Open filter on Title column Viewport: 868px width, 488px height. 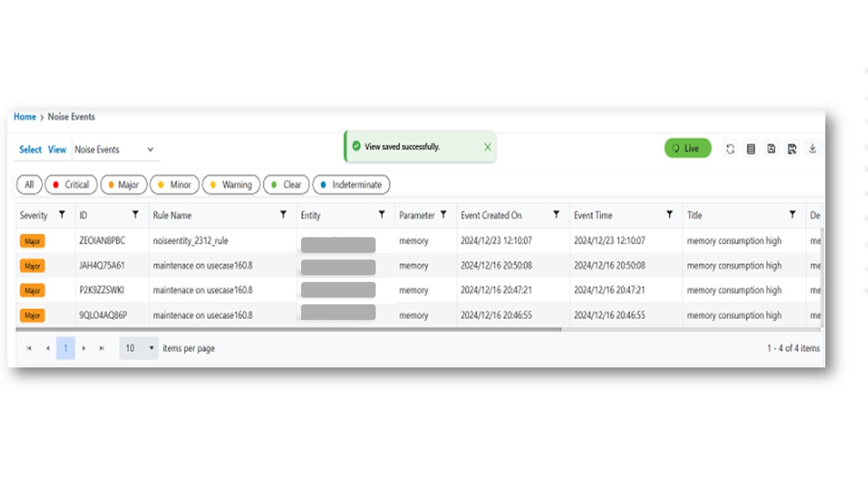[x=792, y=214]
